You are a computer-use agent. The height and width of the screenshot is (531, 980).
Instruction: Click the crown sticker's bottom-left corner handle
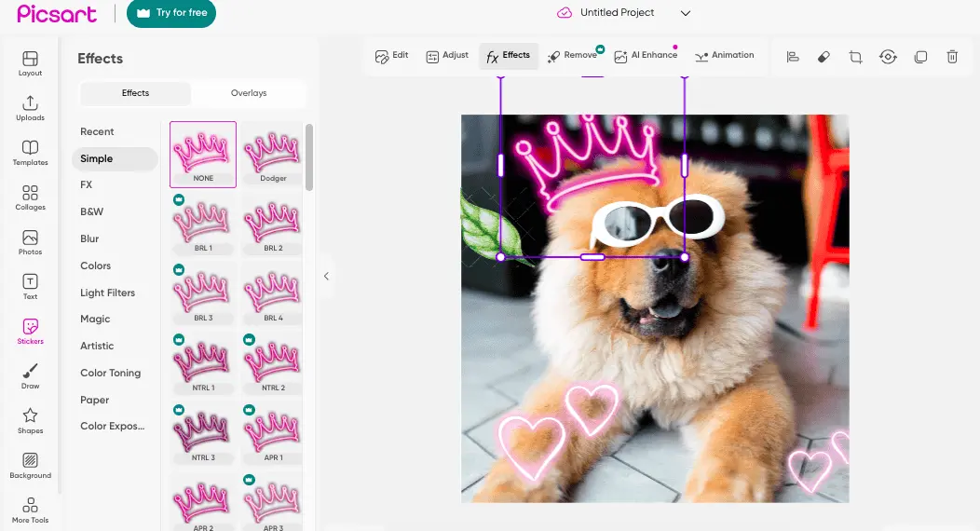pyautogui.click(x=500, y=257)
